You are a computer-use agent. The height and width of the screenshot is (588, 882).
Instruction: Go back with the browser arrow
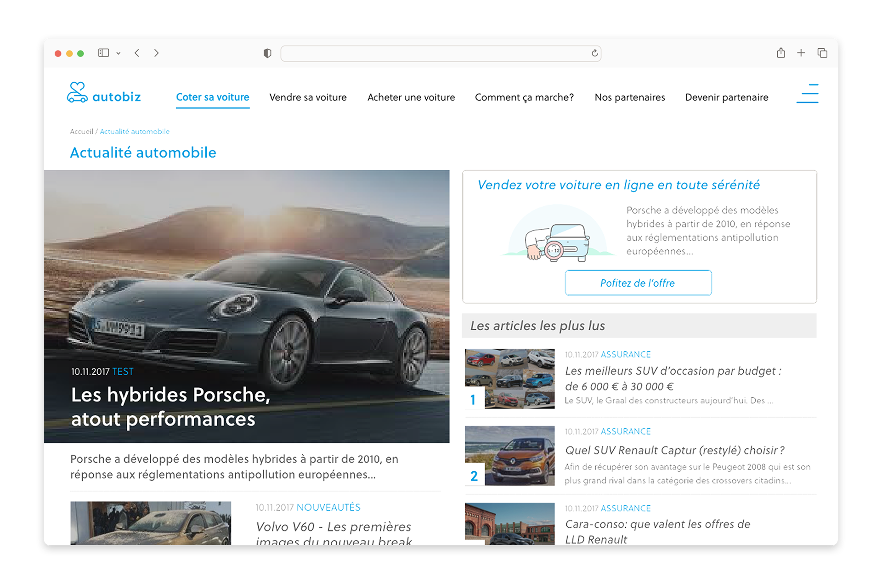click(x=137, y=53)
